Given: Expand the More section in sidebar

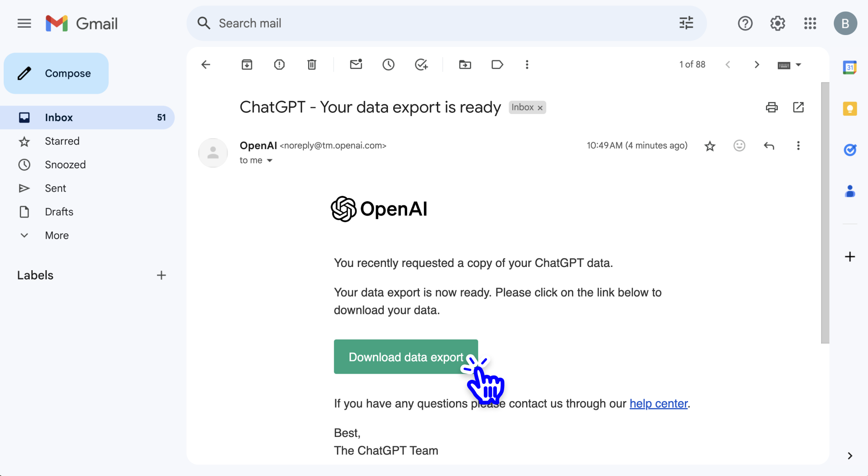Looking at the screenshot, I should click(57, 235).
